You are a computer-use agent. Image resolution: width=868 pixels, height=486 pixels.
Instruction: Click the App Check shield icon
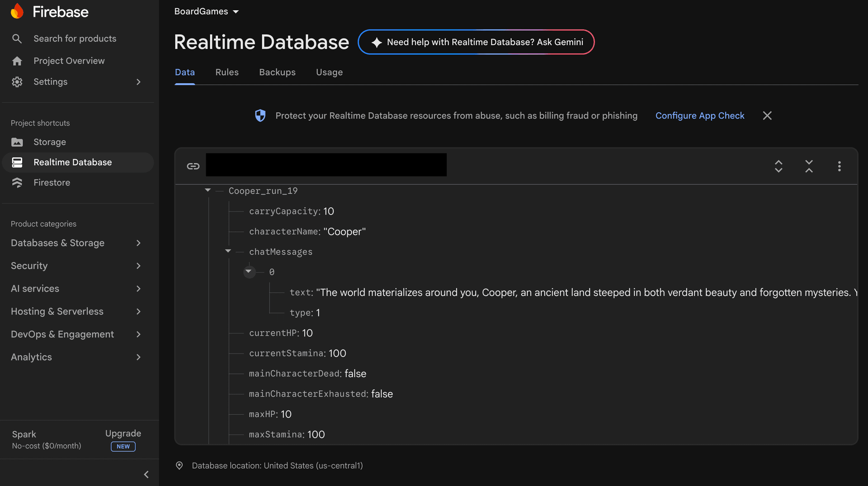click(260, 116)
